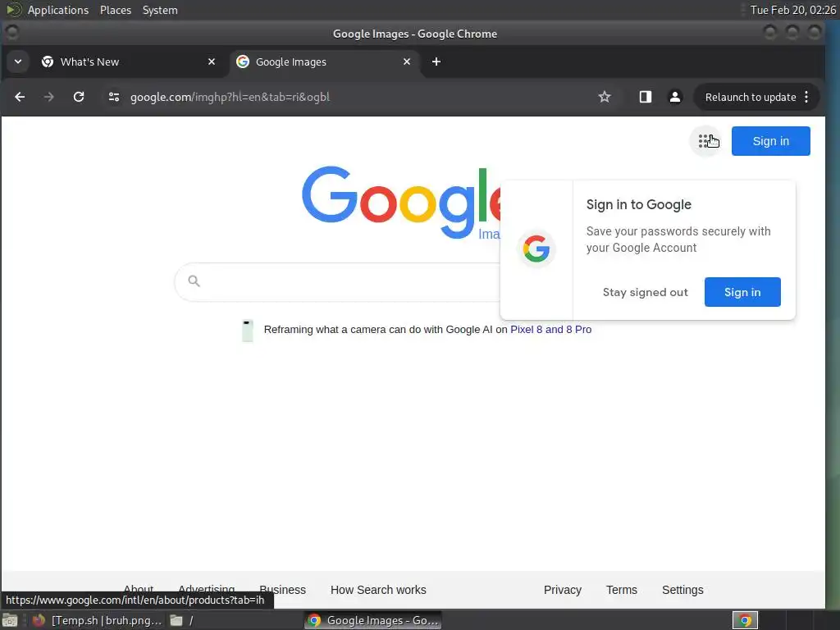Toggle the Chrome side panel icon
840x630 pixels.
(645, 97)
